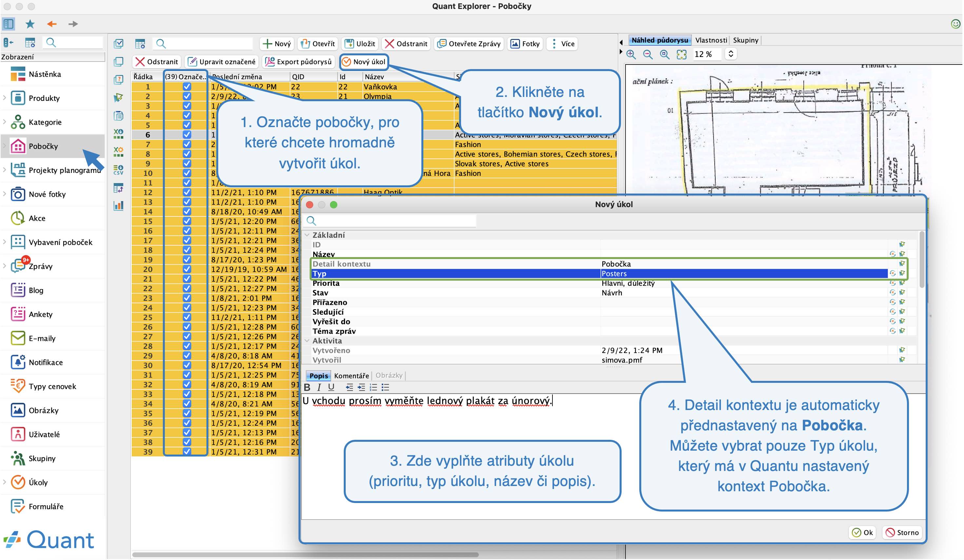Viewport: 964px width, 560px height.
Task: Collapse the Základní section in Nový úkol
Action: click(x=307, y=235)
